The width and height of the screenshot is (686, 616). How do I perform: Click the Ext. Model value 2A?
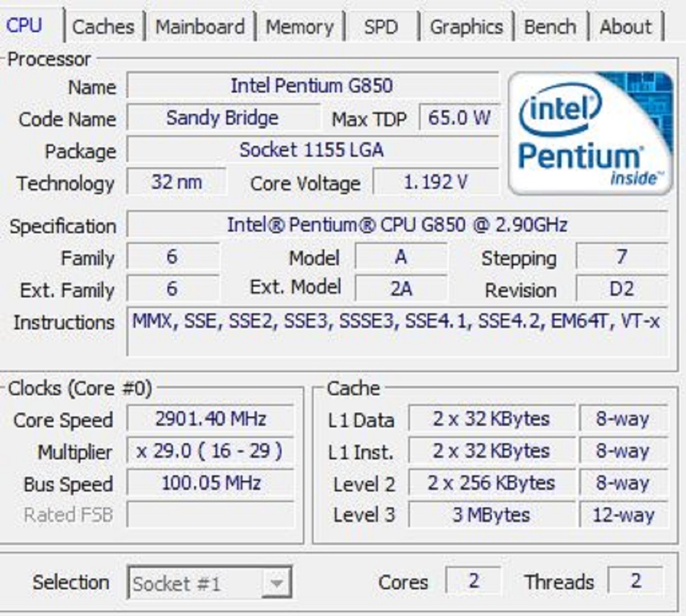point(401,289)
